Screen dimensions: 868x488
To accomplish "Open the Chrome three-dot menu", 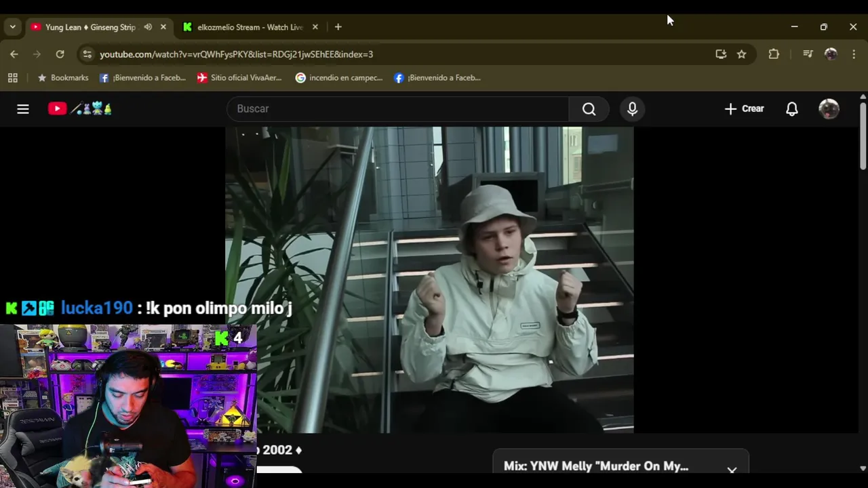I will pos(854,54).
